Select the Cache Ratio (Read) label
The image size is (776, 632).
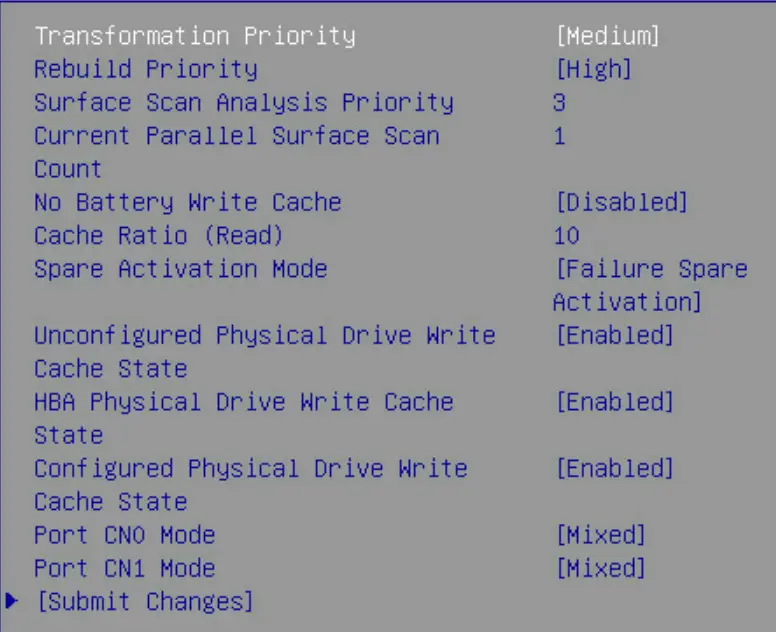coord(158,236)
